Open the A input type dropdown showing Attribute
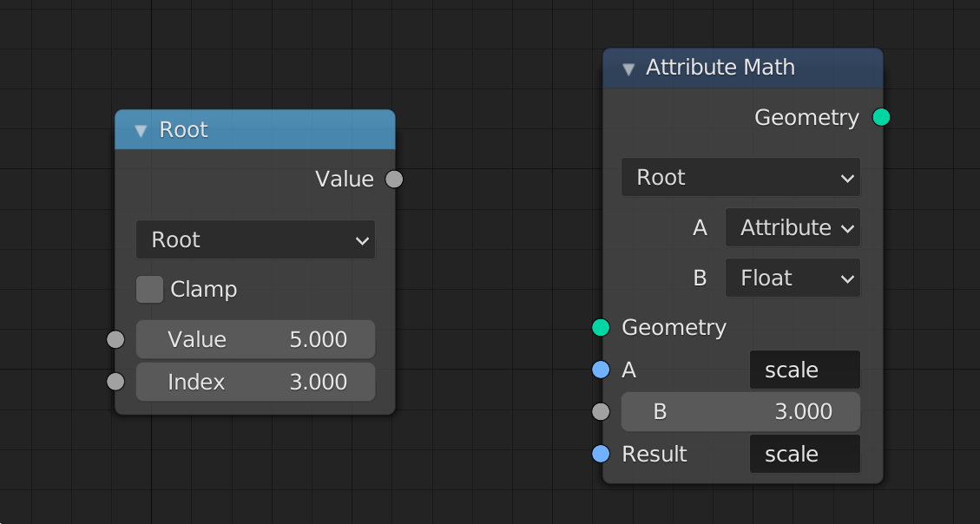The width and height of the screenshot is (980, 524). (793, 228)
